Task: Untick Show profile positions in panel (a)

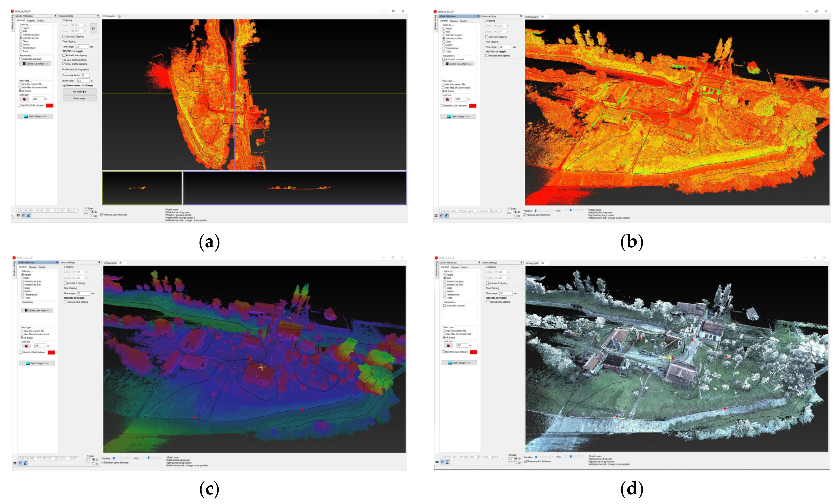Action: pos(64,64)
